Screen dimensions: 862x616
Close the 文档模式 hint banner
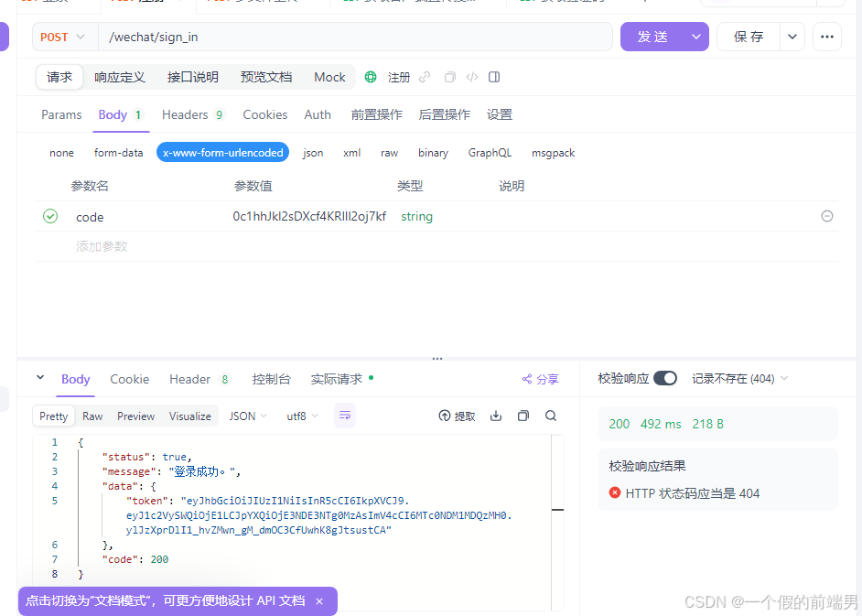pyautogui.click(x=319, y=601)
